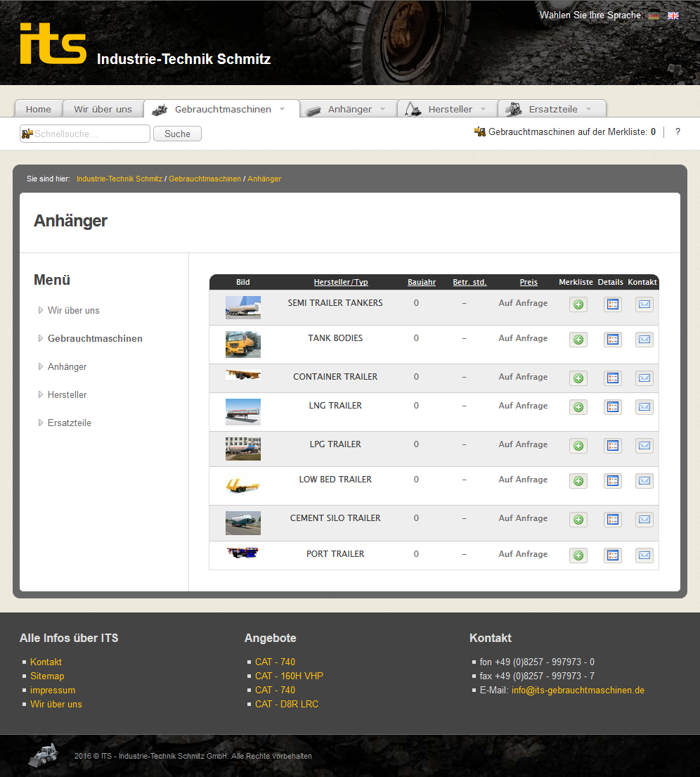Add PORT TRAILER to Merkliste
Image resolution: width=700 pixels, height=777 pixels.
click(x=578, y=555)
